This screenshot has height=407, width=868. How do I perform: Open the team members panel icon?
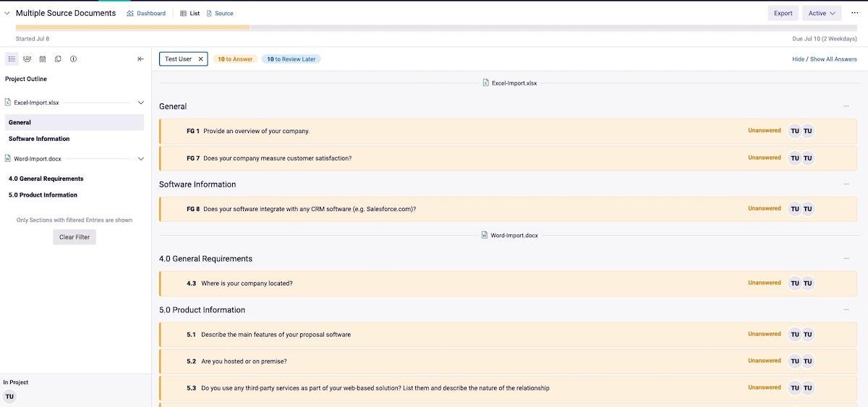pos(27,59)
